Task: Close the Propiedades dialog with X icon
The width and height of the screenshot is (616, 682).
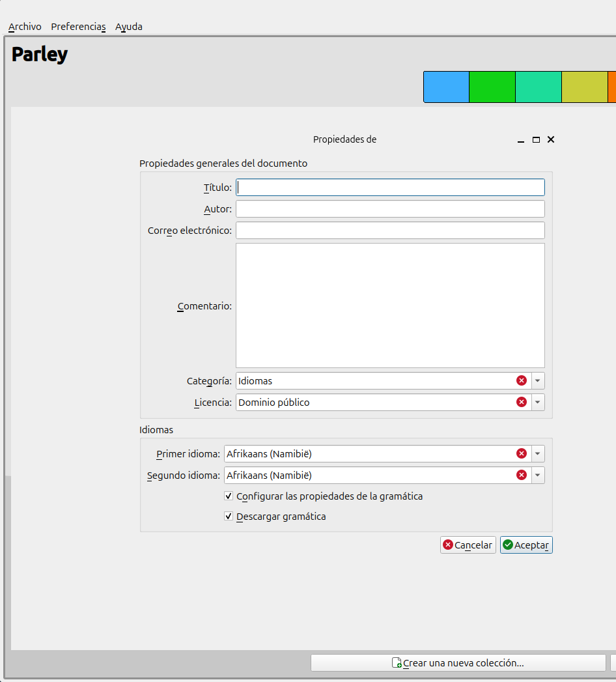Action: point(551,140)
